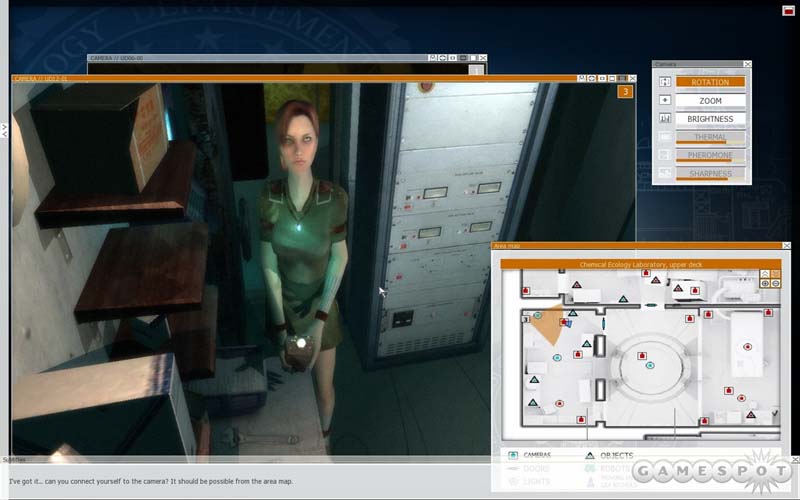Click the camera slot number 3 badge

(x=625, y=93)
